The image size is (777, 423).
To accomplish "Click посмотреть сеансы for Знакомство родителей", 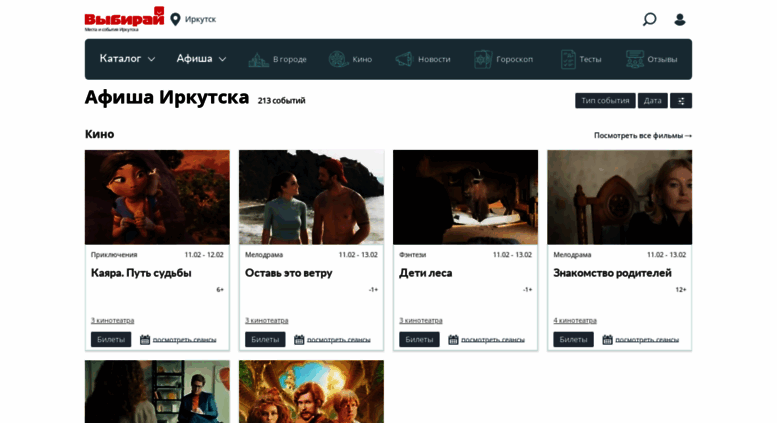I will click(647, 340).
